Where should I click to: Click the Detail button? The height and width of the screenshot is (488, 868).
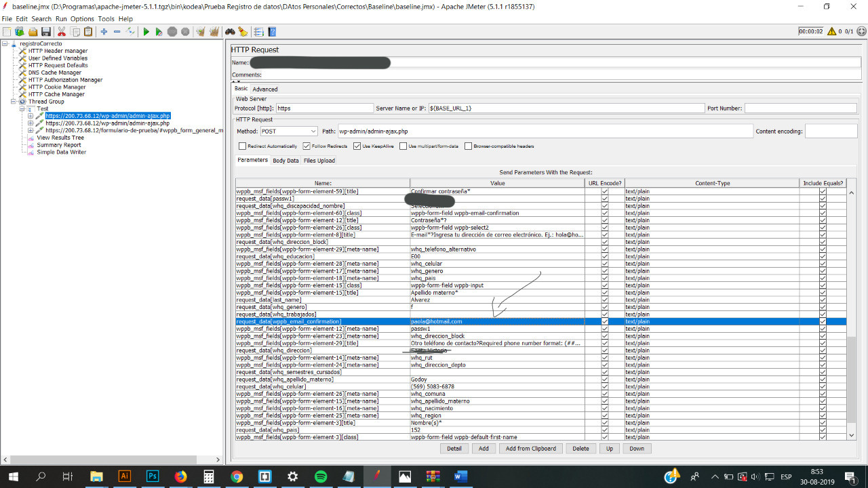[454, 448]
